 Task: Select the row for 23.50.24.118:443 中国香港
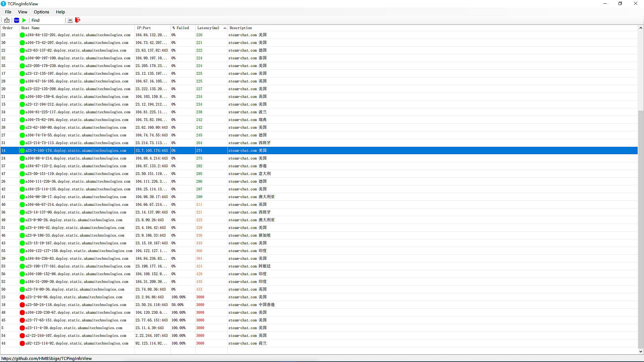pos(151,305)
